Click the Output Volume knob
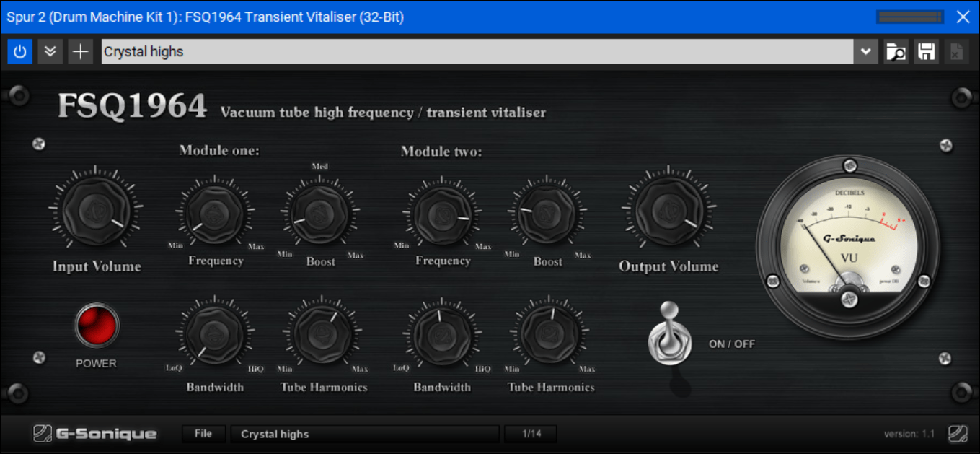 pyautogui.click(x=668, y=210)
